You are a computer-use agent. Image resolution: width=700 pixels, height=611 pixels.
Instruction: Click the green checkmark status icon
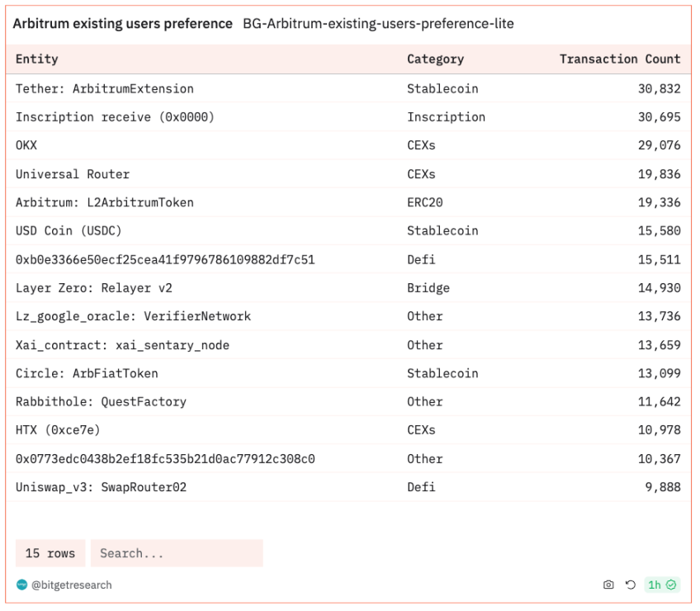pyautogui.click(x=672, y=585)
